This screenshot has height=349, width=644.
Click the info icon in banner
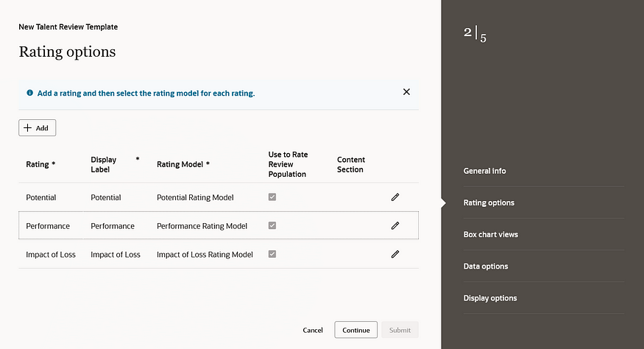pyautogui.click(x=29, y=94)
